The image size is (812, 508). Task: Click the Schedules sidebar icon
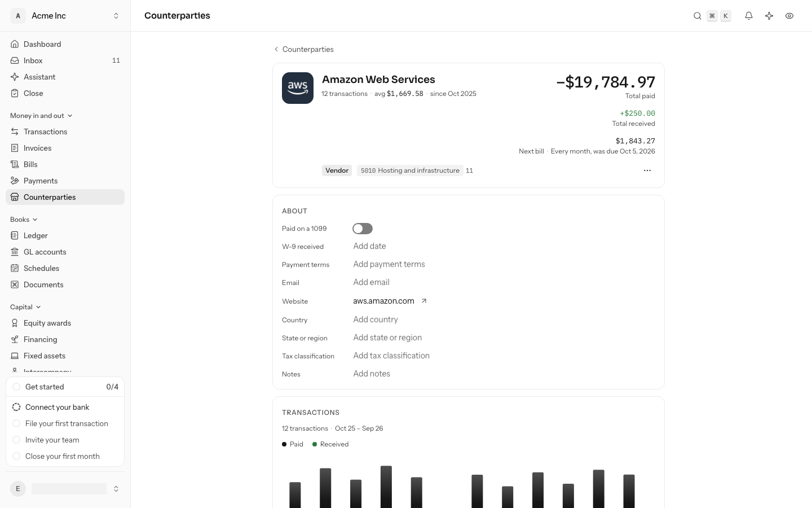click(x=15, y=268)
